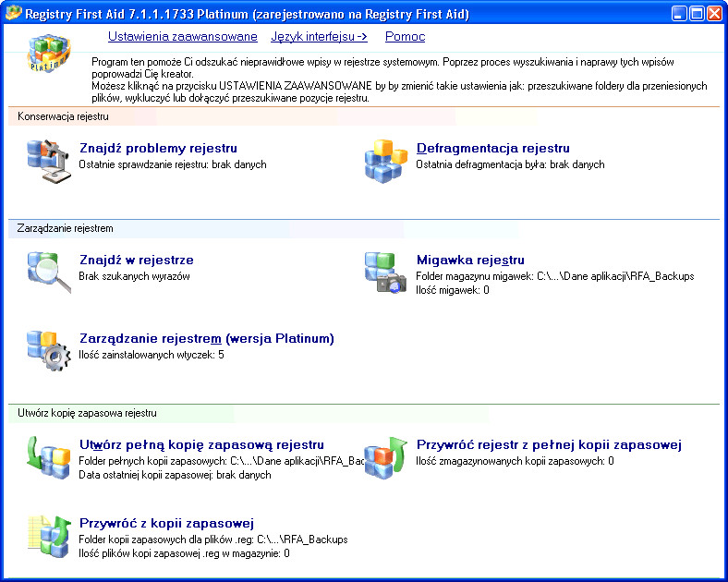Click the Folder pełnych kopii zapasowych text

(222, 461)
